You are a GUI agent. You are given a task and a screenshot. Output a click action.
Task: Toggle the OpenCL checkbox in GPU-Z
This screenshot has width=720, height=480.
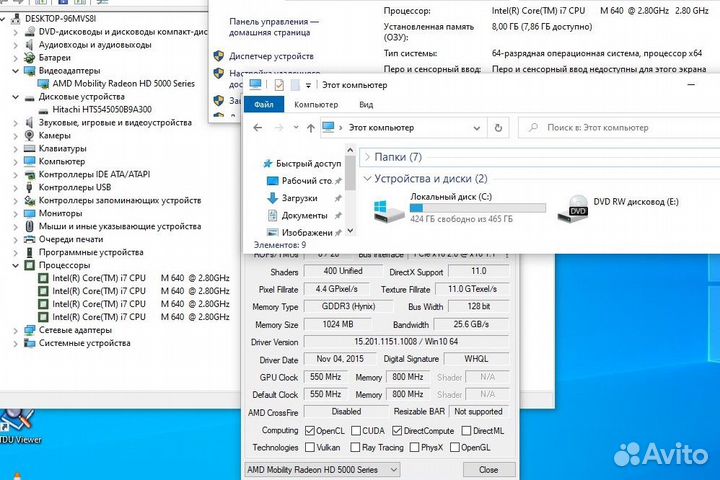(309, 431)
